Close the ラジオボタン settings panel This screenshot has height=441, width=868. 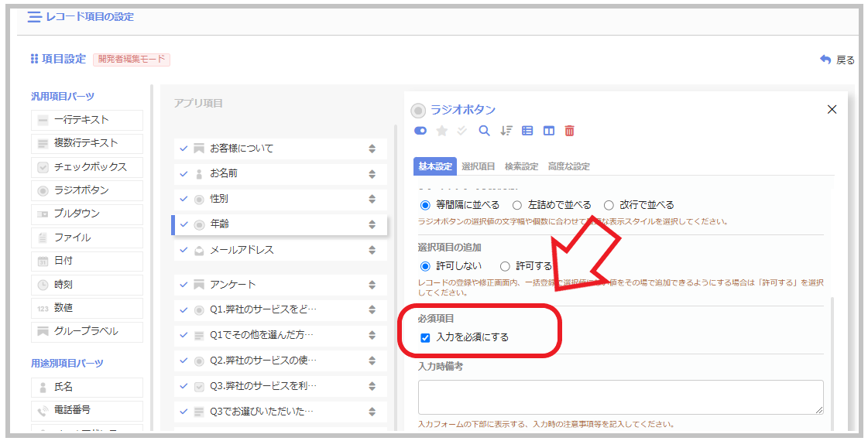point(832,110)
